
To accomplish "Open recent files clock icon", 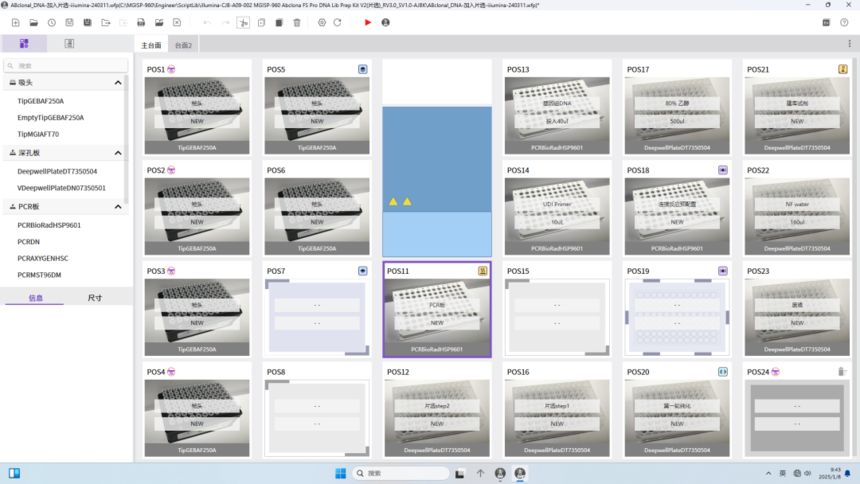I will click(52, 22).
